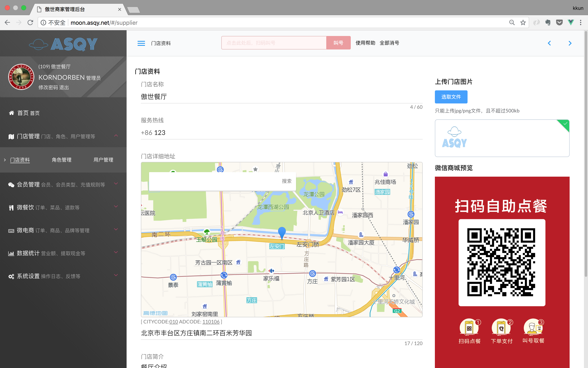Click the map 搜索 button
The height and width of the screenshot is (368, 588).
287,181
